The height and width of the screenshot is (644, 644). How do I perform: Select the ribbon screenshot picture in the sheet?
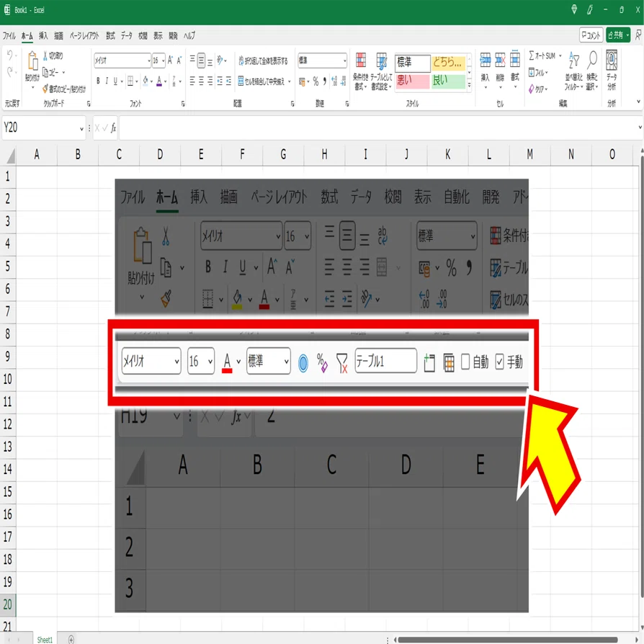[321, 395]
